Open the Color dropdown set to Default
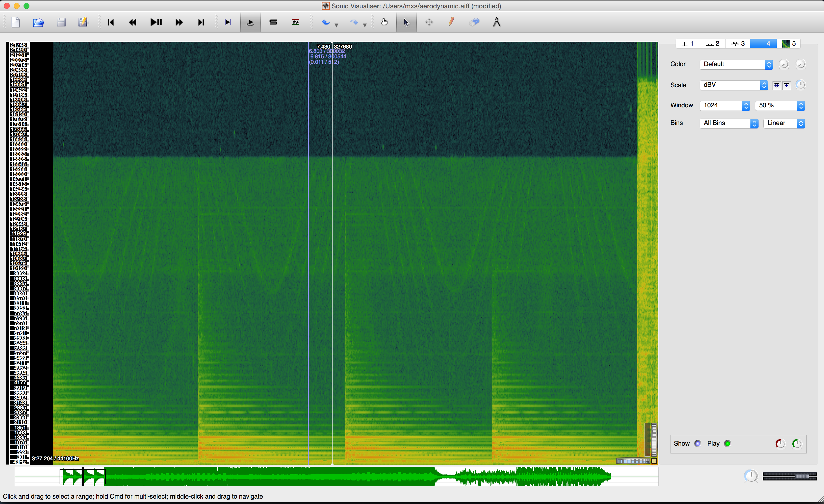The height and width of the screenshot is (504, 824). (736, 64)
